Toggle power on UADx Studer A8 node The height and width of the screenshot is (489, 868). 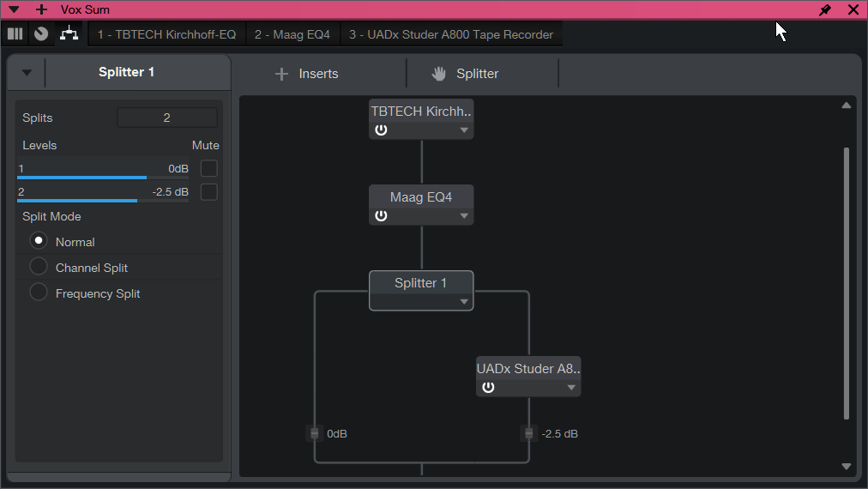pyautogui.click(x=488, y=388)
